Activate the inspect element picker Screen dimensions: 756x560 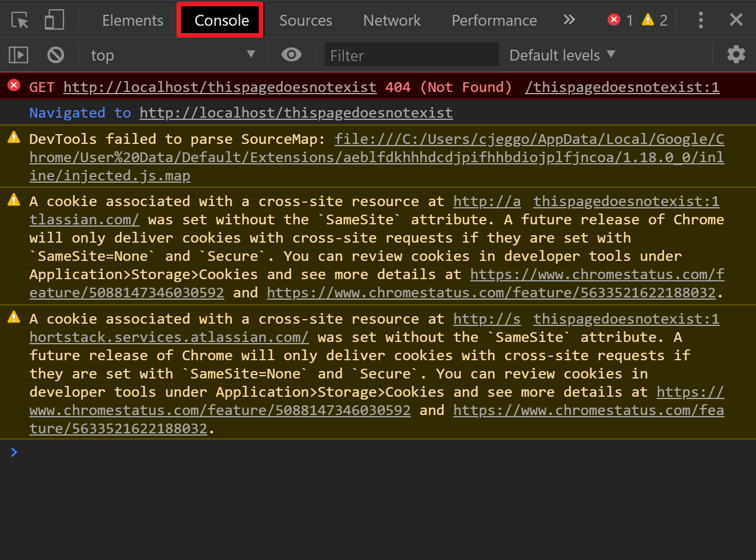pos(20,21)
